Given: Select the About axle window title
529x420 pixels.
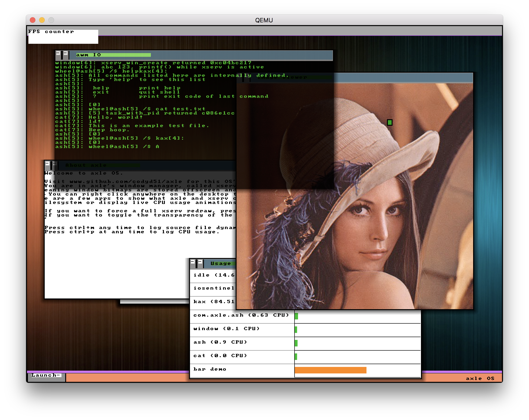Looking at the screenshot, I should tap(86, 165).
